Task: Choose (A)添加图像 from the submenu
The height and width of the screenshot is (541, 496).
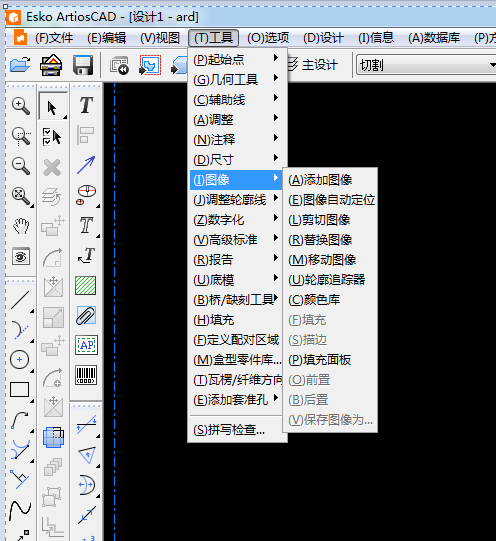Action: pos(330,180)
